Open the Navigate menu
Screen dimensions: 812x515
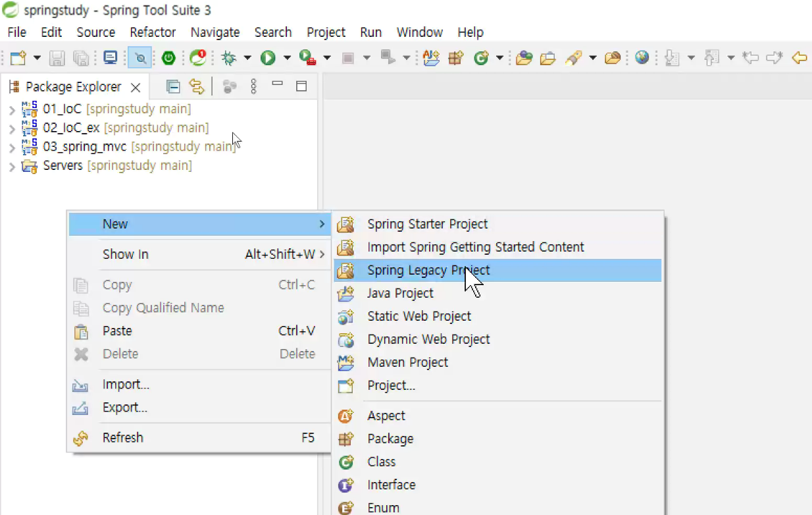(215, 32)
